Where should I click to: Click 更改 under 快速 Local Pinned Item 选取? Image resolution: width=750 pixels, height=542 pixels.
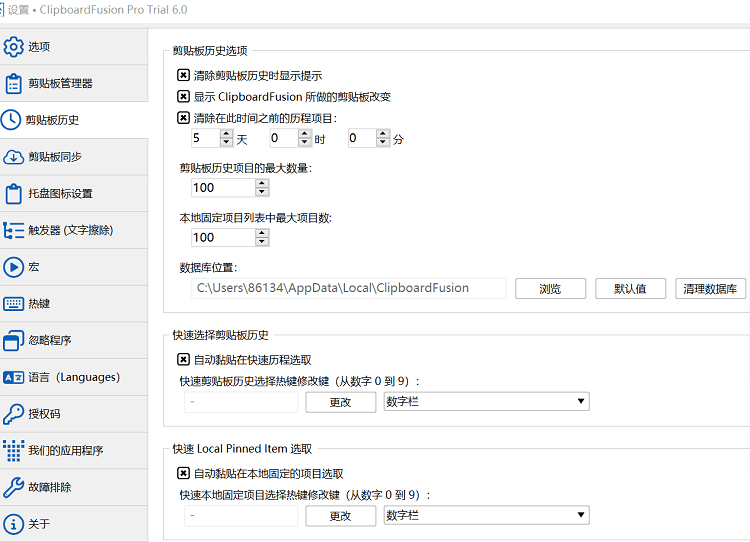(x=341, y=516)
